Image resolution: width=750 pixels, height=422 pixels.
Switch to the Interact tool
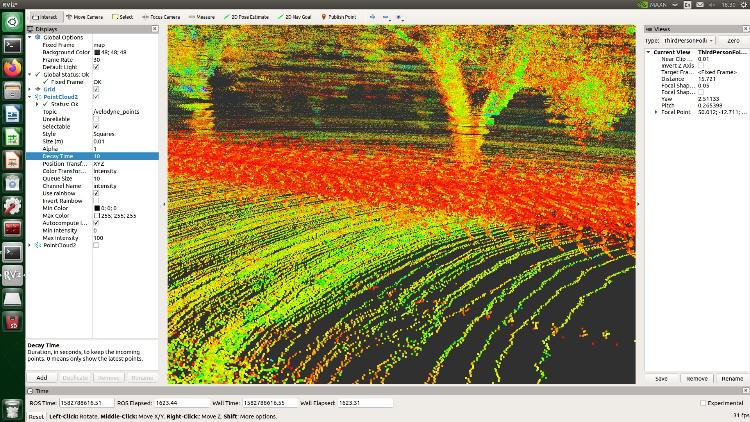tap(44, 17)
